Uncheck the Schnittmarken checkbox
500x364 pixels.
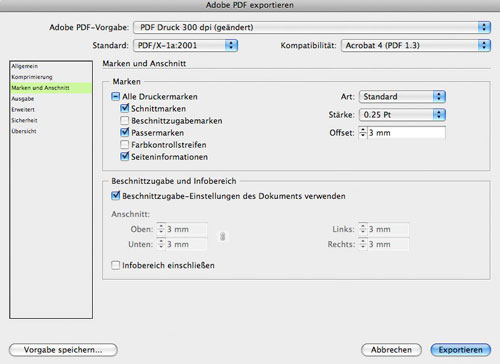125,108
